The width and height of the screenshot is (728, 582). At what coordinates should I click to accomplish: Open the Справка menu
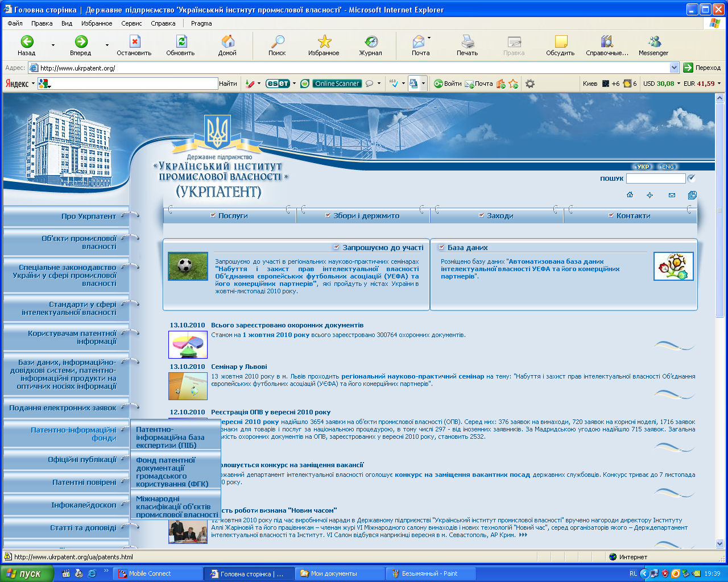coord(163,23)
